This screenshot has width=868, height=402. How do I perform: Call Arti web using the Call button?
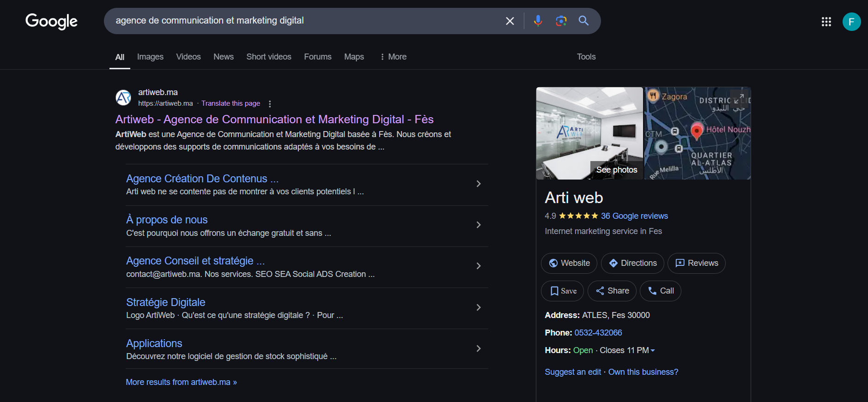click(x=661, y=291)
